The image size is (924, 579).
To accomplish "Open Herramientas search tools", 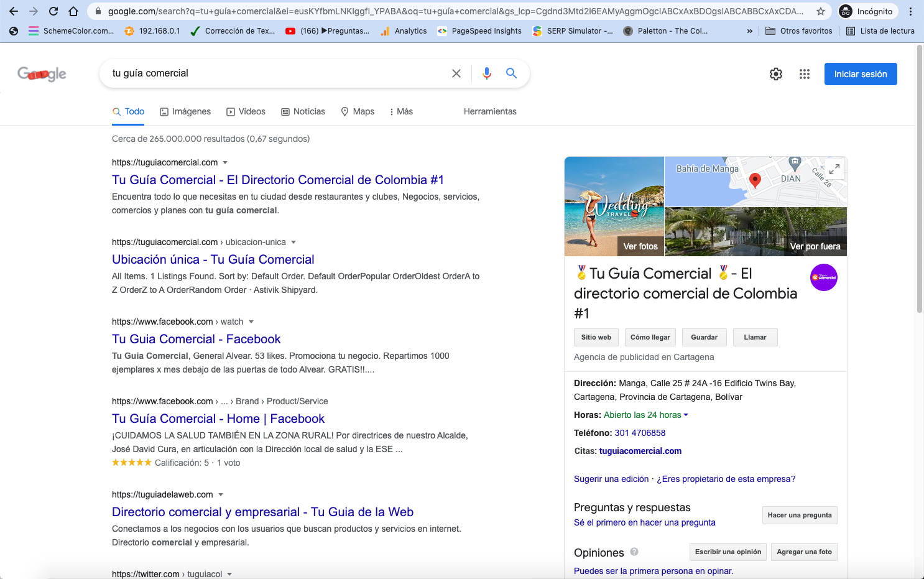I will point(490,111).
